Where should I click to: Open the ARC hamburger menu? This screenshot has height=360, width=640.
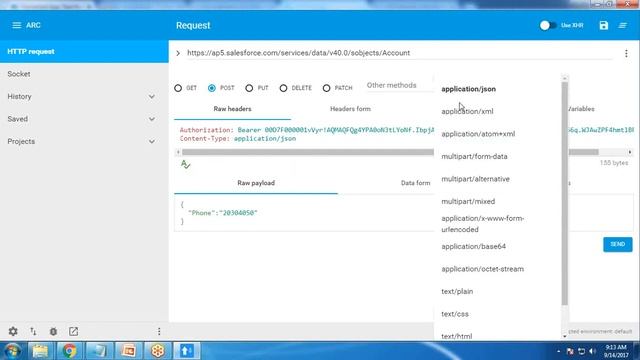(x=16, y=25)
